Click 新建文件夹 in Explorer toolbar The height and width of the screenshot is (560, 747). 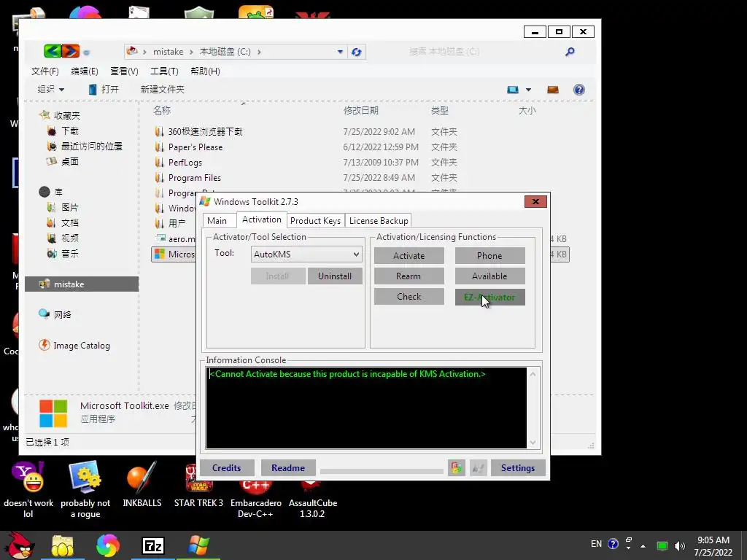(x=162, y=89)
